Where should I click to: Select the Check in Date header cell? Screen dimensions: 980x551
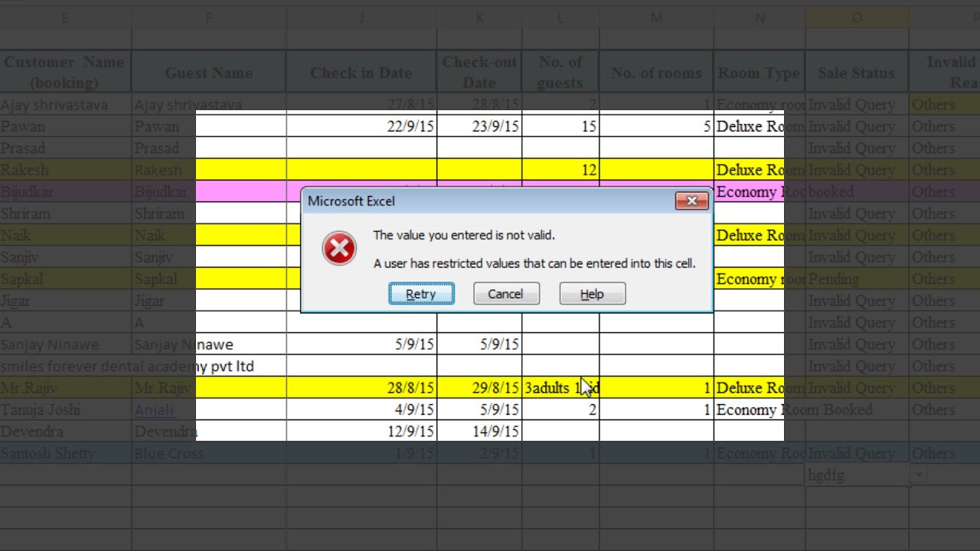click(x=361, y=72)
